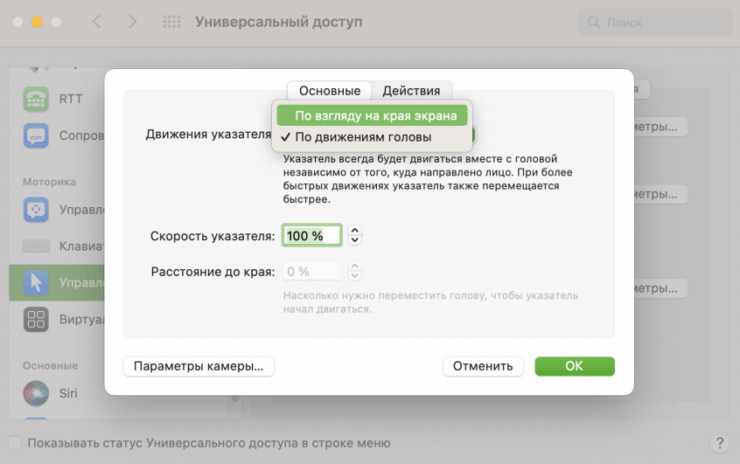Click the RTT sidebar label
This screenshot has width=740, height=464.
71,99
